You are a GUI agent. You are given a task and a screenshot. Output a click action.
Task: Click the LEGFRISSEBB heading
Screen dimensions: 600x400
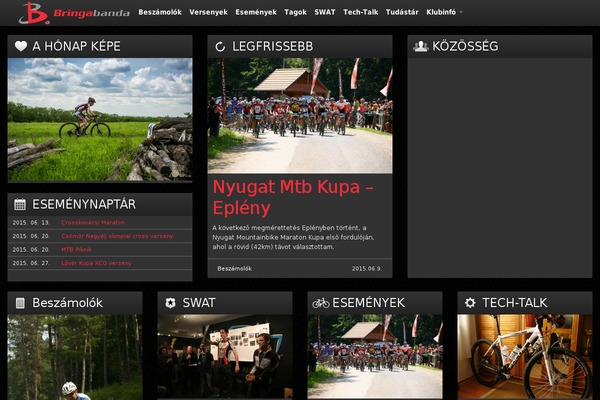[272, 47]
